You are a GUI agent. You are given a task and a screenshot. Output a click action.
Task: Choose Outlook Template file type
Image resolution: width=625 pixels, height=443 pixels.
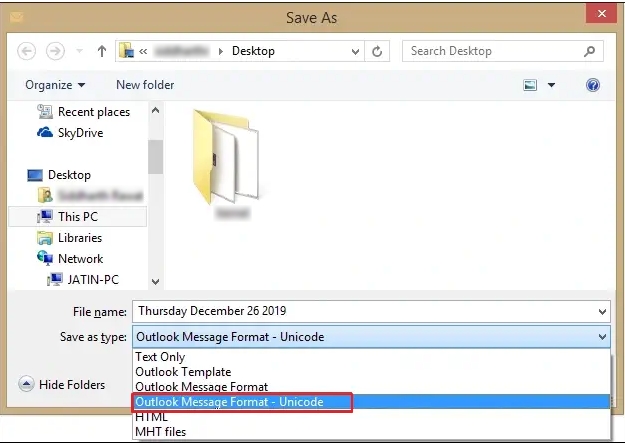click(183, 372)
